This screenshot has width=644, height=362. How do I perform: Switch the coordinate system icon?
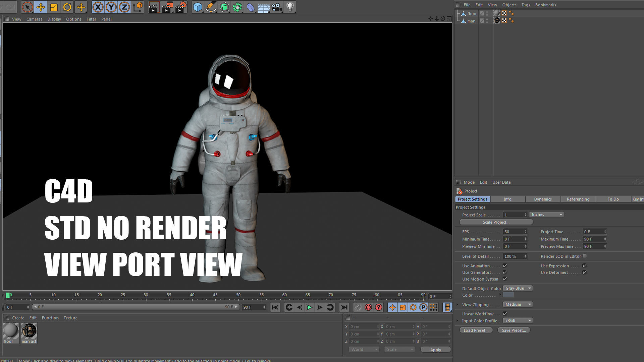click(138, 7)
